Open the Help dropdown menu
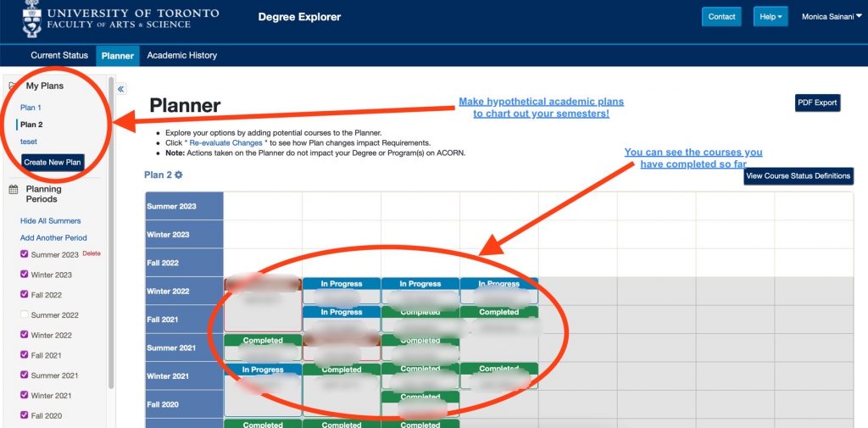Screen dimensions: 868x428 point(768,17)
